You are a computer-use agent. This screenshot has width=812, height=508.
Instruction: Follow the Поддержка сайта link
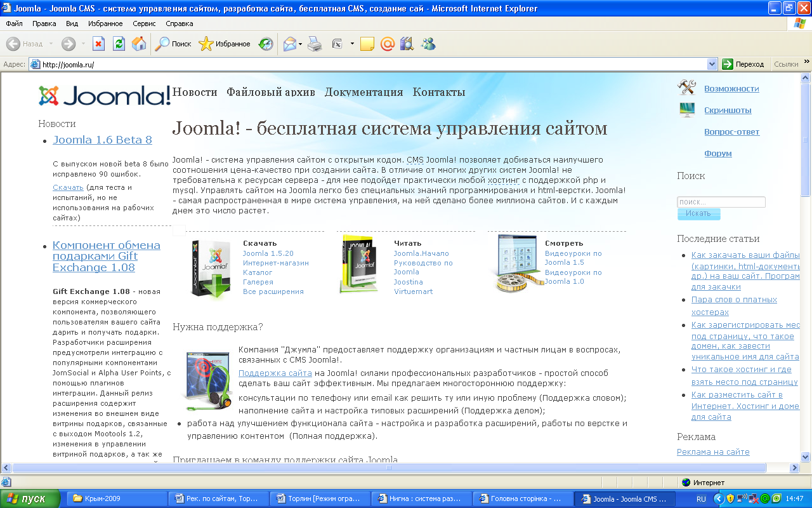(275, 373)
